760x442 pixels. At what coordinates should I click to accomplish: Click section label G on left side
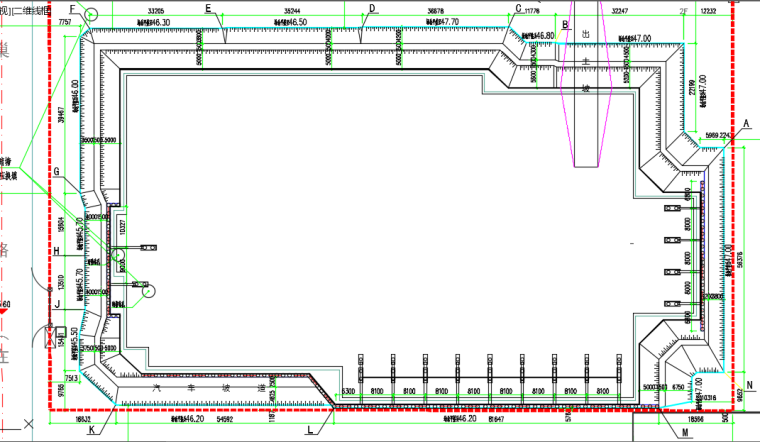coord(57,172)
